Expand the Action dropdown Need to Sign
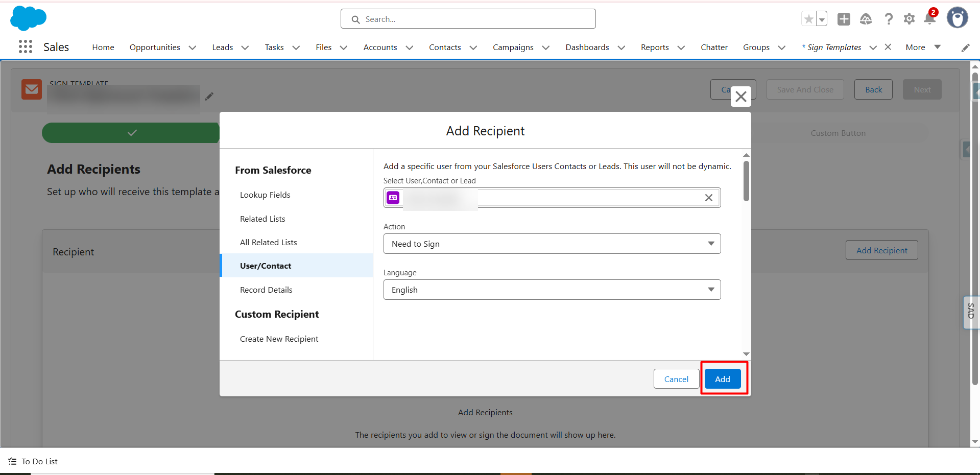The width and height of the screenshot is (980, 475). 552,244
